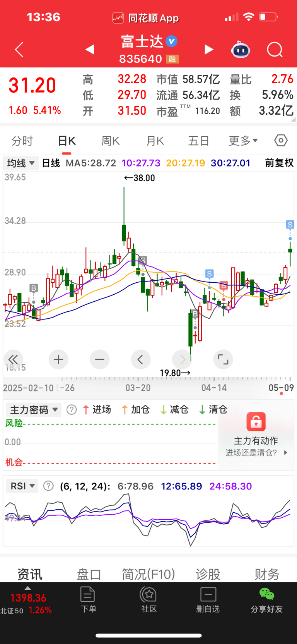
Task: Tap RSI 6:78.96 value
Action: pyautogui.click(x=135, y=486)
